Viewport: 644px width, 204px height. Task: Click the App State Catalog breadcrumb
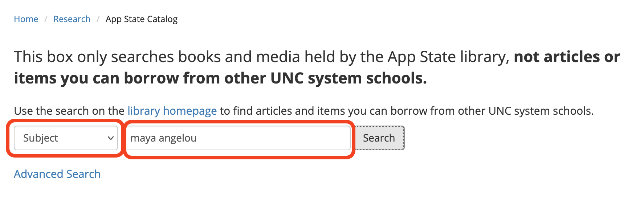point(141,19)
